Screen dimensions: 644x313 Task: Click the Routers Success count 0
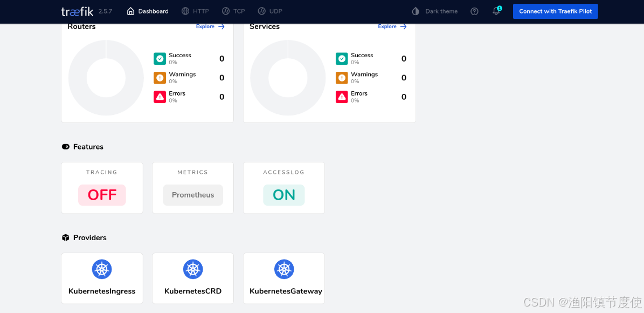pos(222,59)
